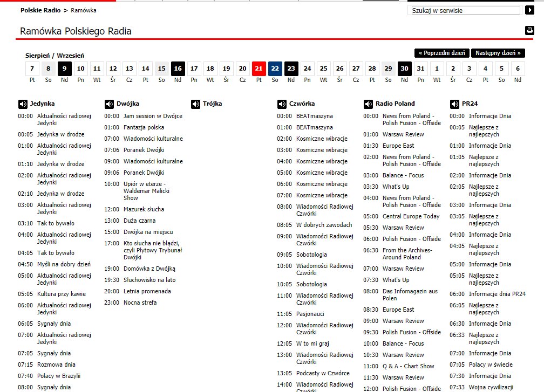544x392 pixels.
Task: Open 'Tak to bywało' at 03:10
Action: pos(56,223)
